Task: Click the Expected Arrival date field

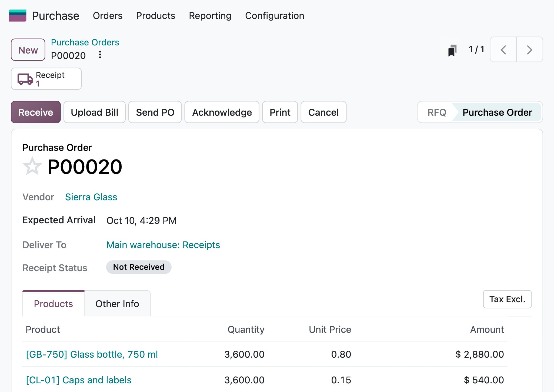Action: tap(141, 220)
